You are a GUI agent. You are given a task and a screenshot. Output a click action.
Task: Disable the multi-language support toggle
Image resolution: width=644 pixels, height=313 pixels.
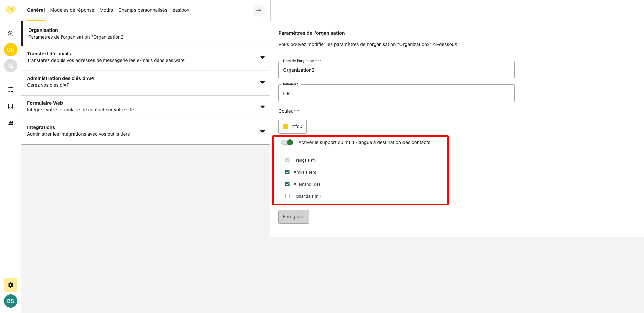pos(287,142)
